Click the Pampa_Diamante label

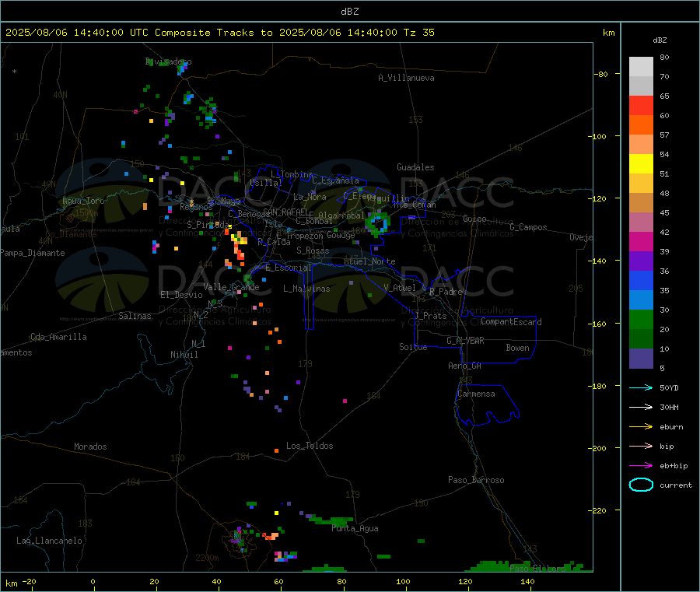point(33,253)
